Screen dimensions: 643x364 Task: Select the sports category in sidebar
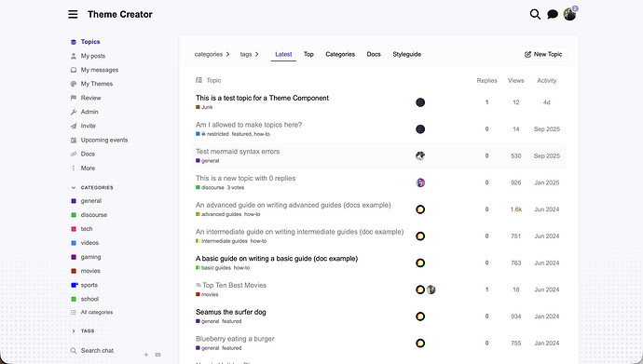pyautogui.click(x=85, y=285)
